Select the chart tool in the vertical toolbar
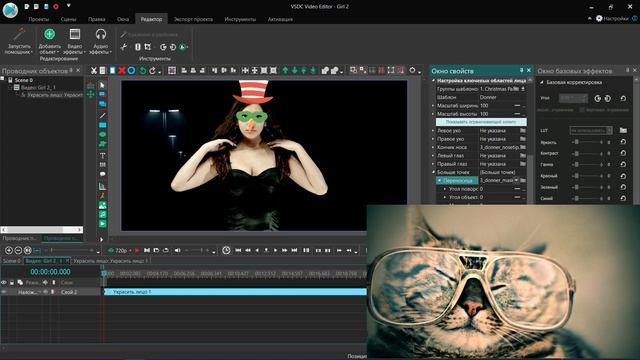Viewport: 640px width, 360px height. (102, 186)
